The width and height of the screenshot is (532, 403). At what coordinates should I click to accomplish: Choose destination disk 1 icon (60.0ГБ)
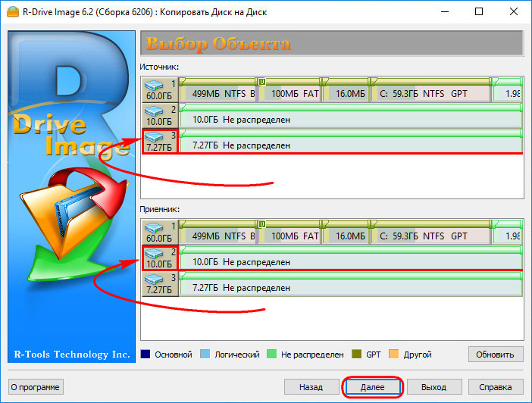click(159, 232)
